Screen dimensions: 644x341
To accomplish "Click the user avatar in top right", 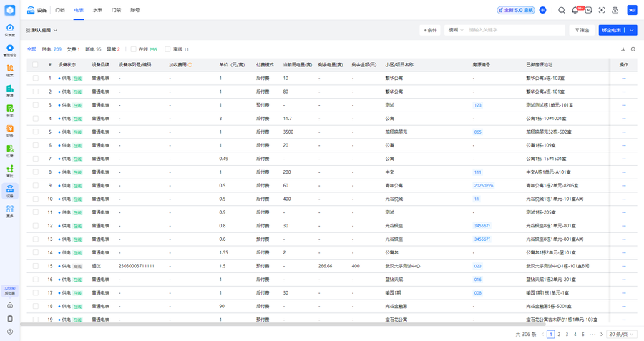I will point(632,10).
